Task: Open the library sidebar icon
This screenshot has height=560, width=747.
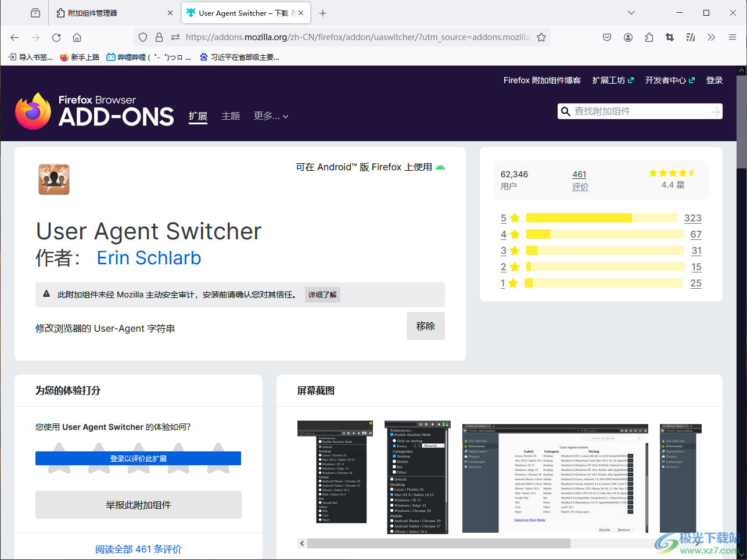Action: (691, 37)
